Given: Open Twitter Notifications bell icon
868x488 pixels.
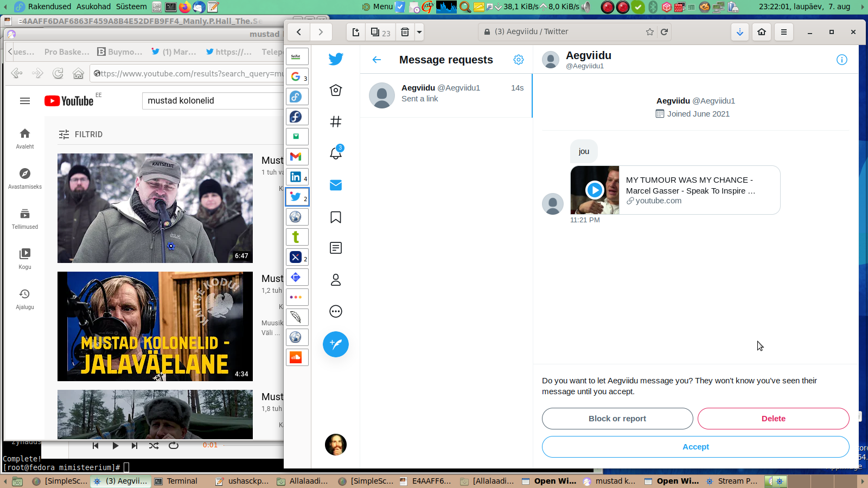Looking at the screenshot, I should 336,153.
